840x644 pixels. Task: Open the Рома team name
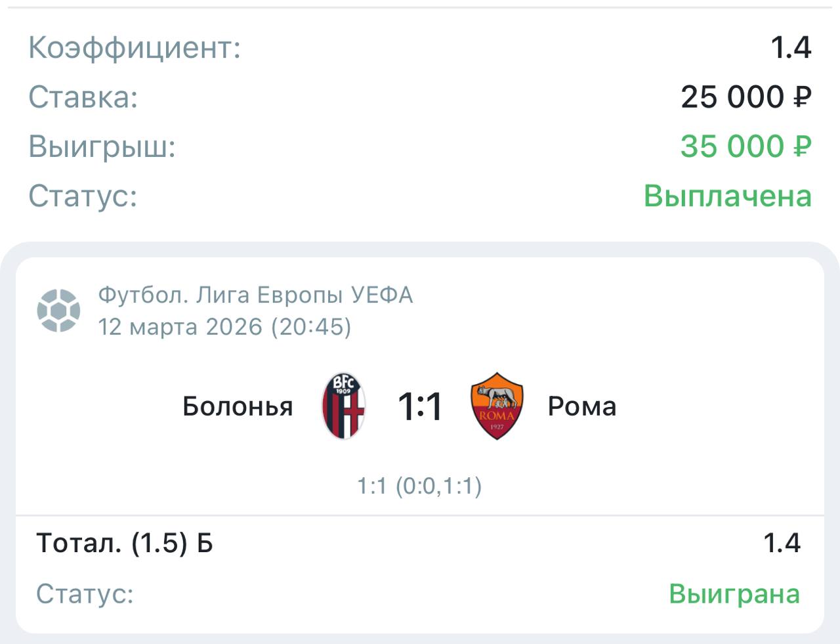coord(582,406)
